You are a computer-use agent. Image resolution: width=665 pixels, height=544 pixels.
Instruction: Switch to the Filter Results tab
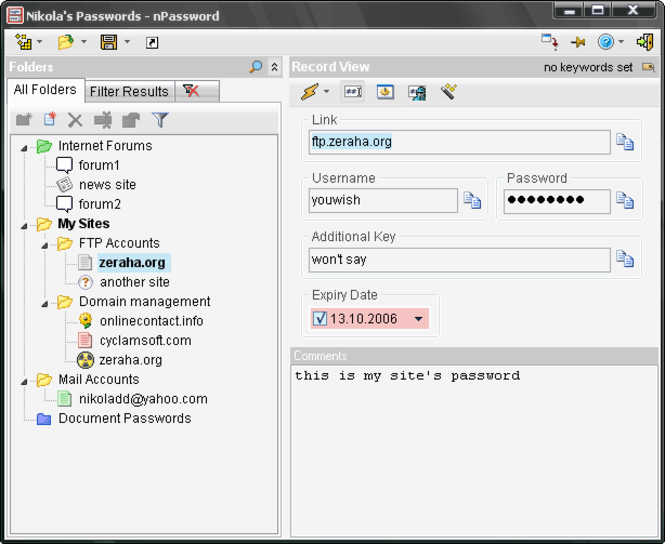pyautogui.click(x=129, y=91)
